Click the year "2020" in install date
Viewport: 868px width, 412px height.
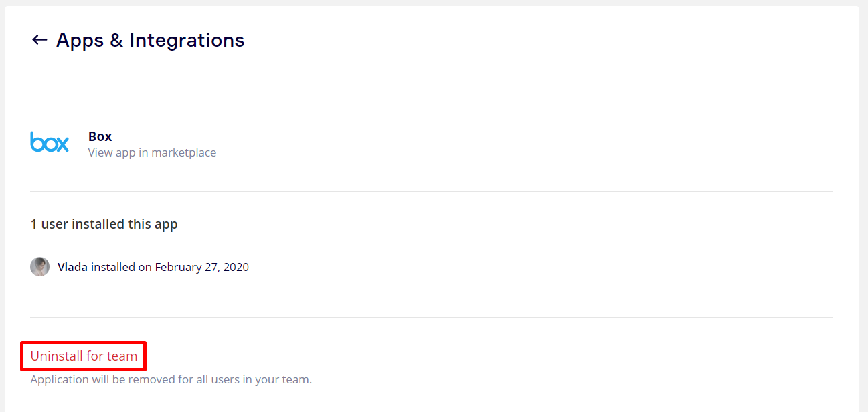point(236,267)
